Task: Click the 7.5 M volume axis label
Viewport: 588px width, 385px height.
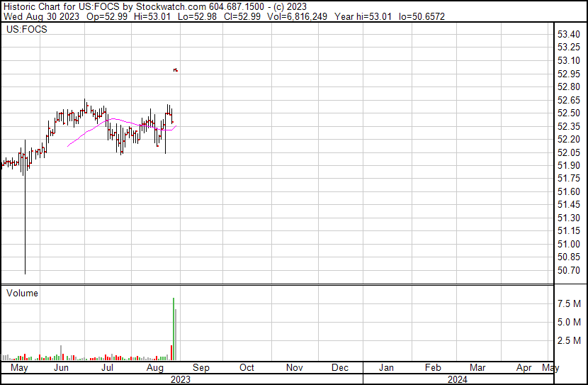Action: tap(569, 303)
